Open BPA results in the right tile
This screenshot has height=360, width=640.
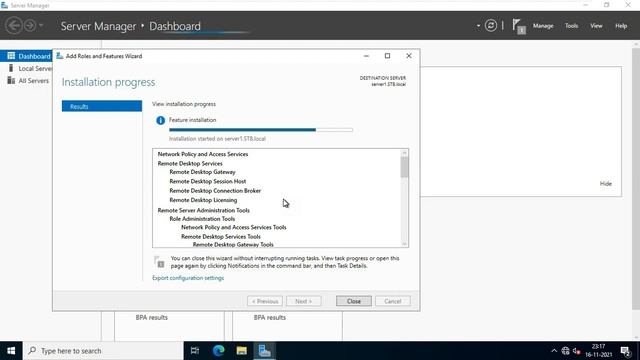click(269, 318)
